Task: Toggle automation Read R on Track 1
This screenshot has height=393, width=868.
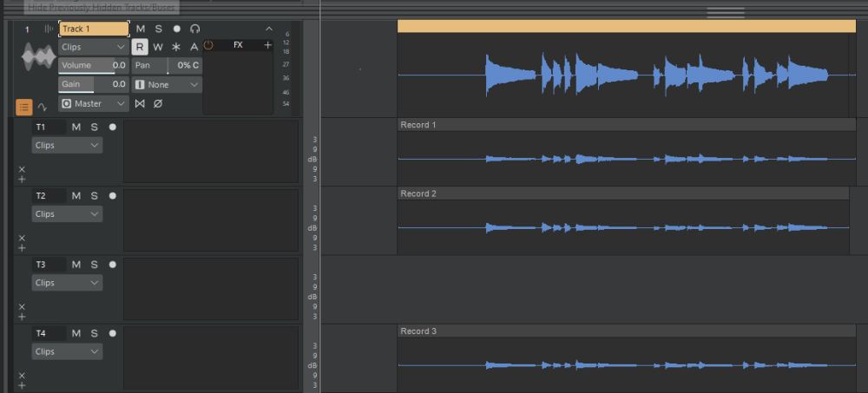Action: 140,47
